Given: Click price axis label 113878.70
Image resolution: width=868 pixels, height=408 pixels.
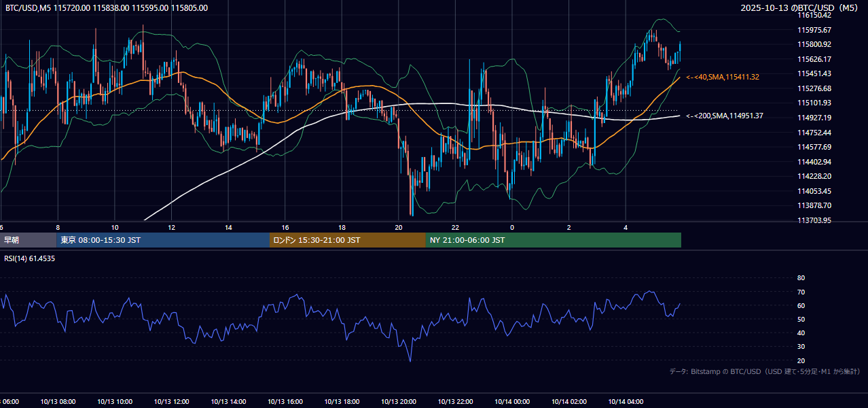Looking at the screenshot, I should (816, 205).
